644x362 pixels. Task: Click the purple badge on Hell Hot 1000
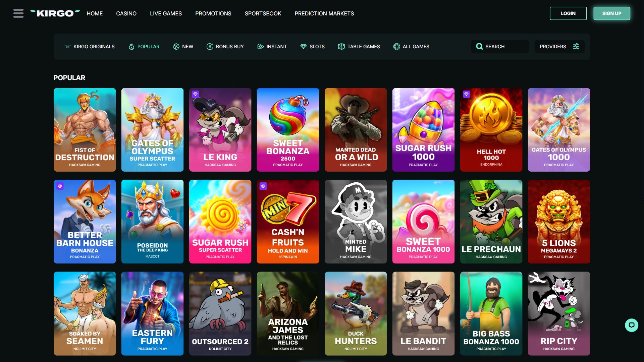tap(466, 94)
